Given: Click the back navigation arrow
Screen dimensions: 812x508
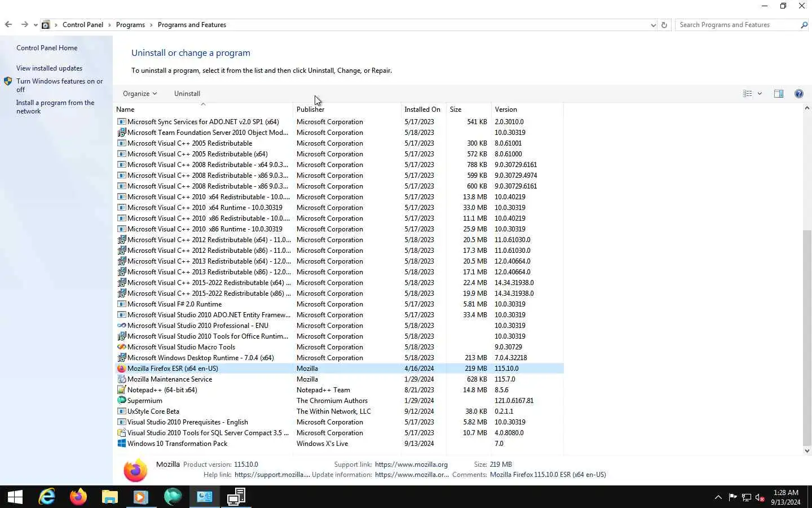Looking at the screenshot, I should click(8, 24).
